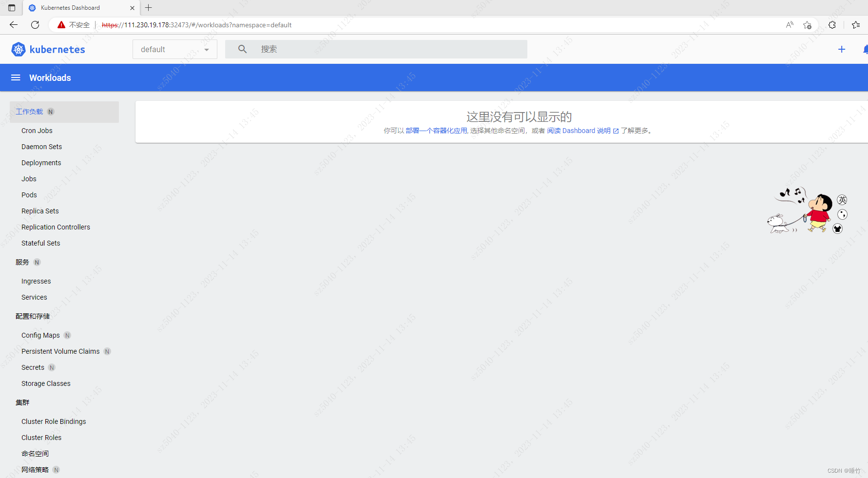868x478 pixels.
Task: Click the N badge beside Secrets
Action: click(x=52, y=368)
